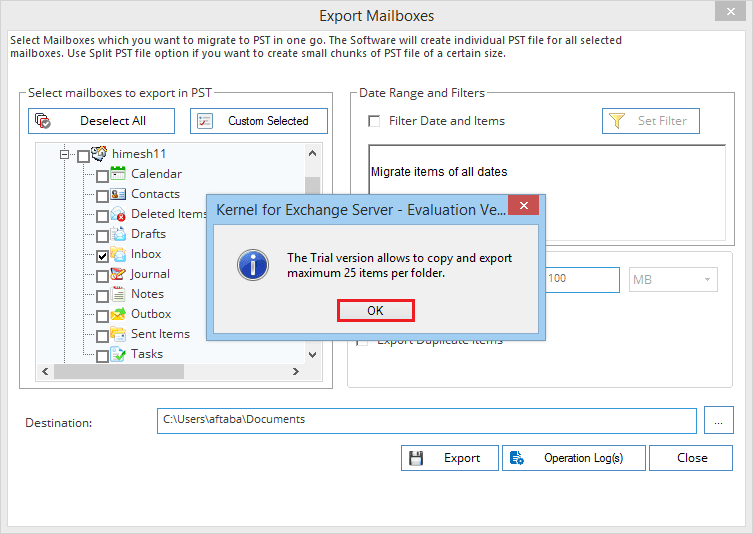The image size is (753, 534).
Task: Open the MB size unit dropdown
Action: coord(673,279)
